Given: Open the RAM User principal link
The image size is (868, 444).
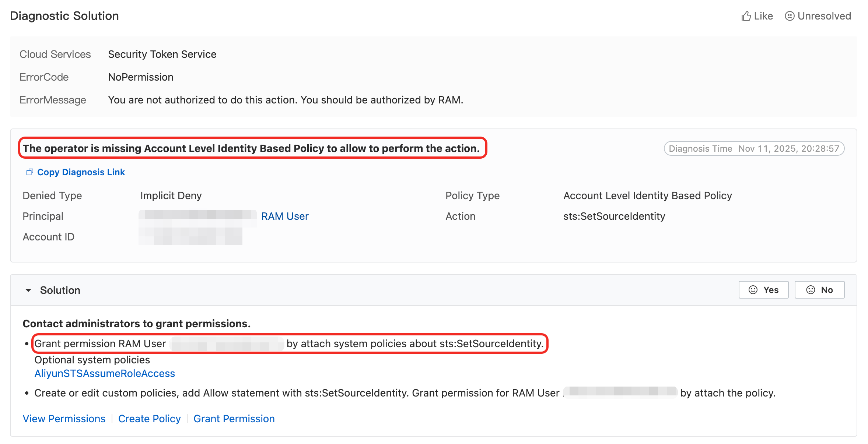Looking at the screenshot, I should click(285, 216).
